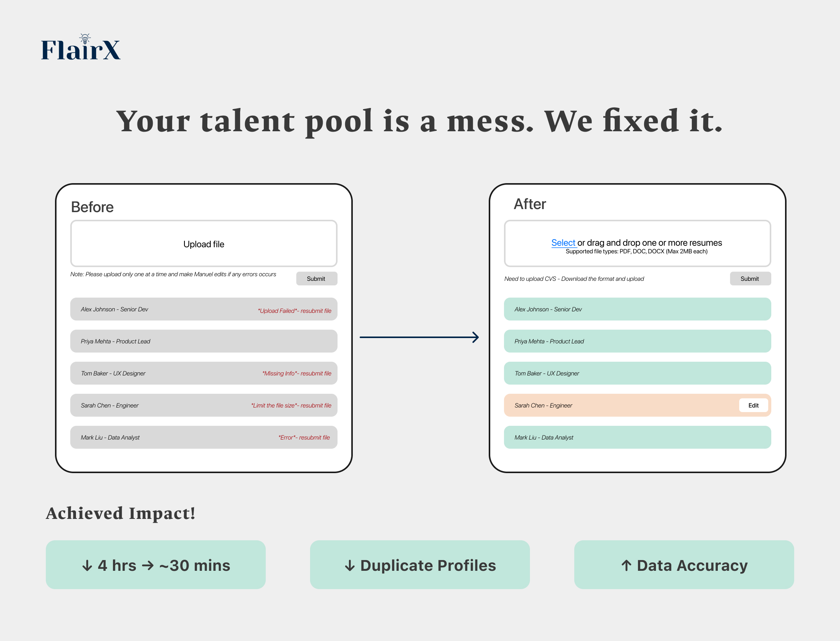Image resolution: width=840 pixels, height=641 pixels.
Task: Click the Submit button in After panel
Action: 750,279
